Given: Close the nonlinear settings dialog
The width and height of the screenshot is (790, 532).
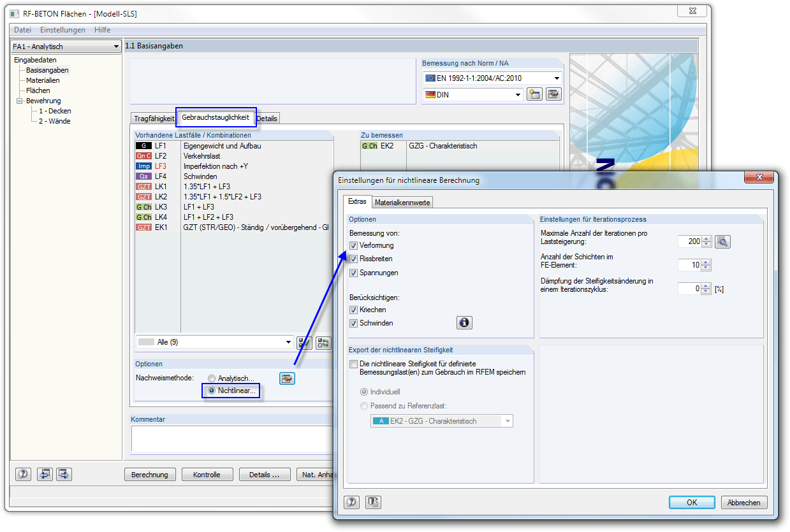Looking at the screenshot, I should 759,178.
